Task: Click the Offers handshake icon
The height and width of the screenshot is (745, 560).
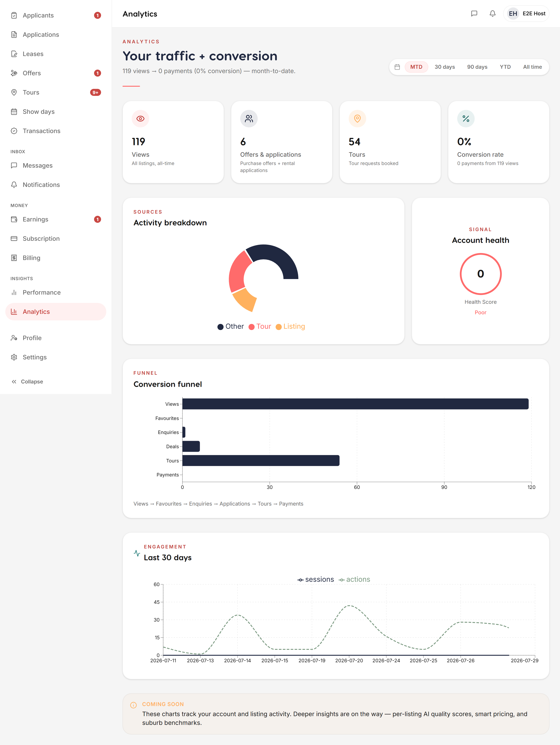Action: [x=14, y=73]
